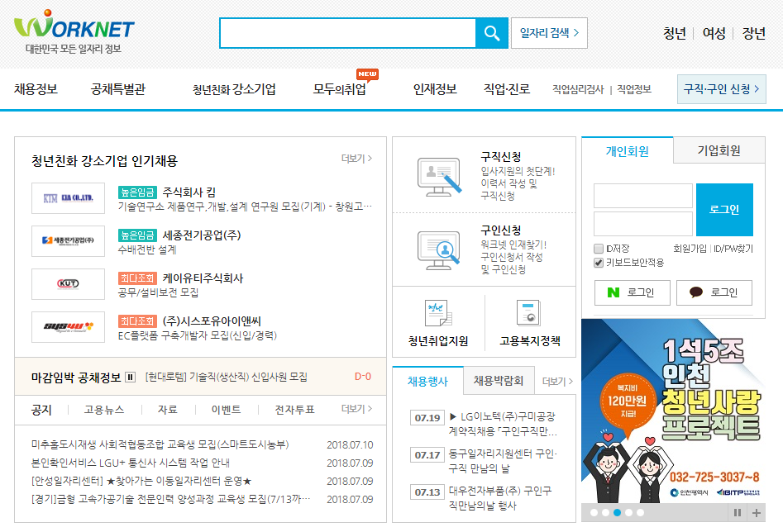
Task: Open 케이유티주식회사 job posting
Action: [x=203, y=278]
